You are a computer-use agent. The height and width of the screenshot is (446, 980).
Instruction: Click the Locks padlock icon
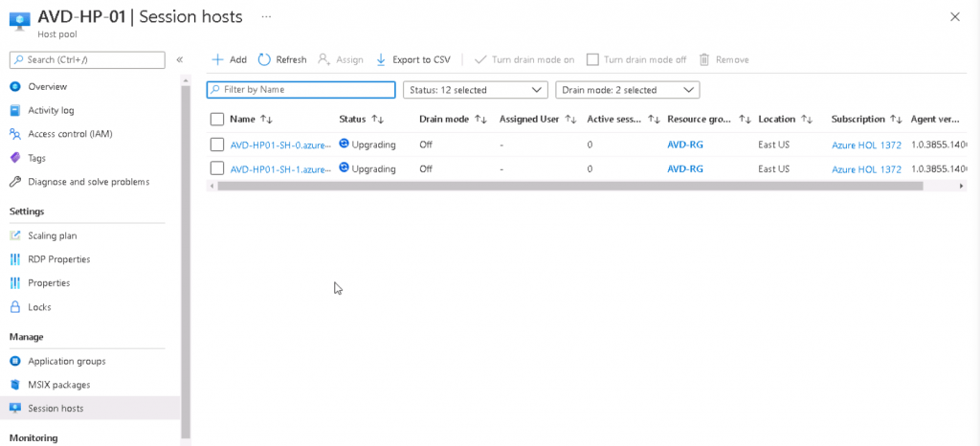click(15, 307)
